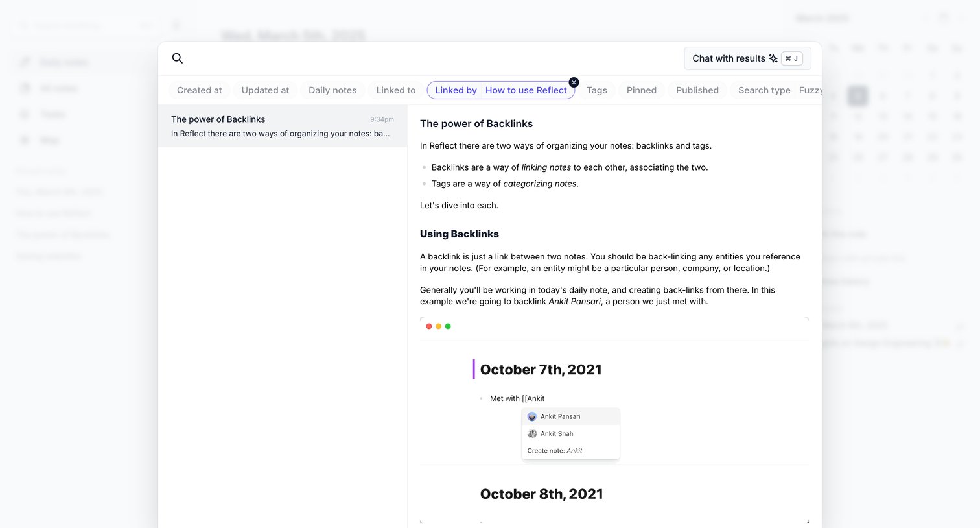Screen dimensions: 980x528
Task: Open the Updated at filter
Action: [265, 90]
